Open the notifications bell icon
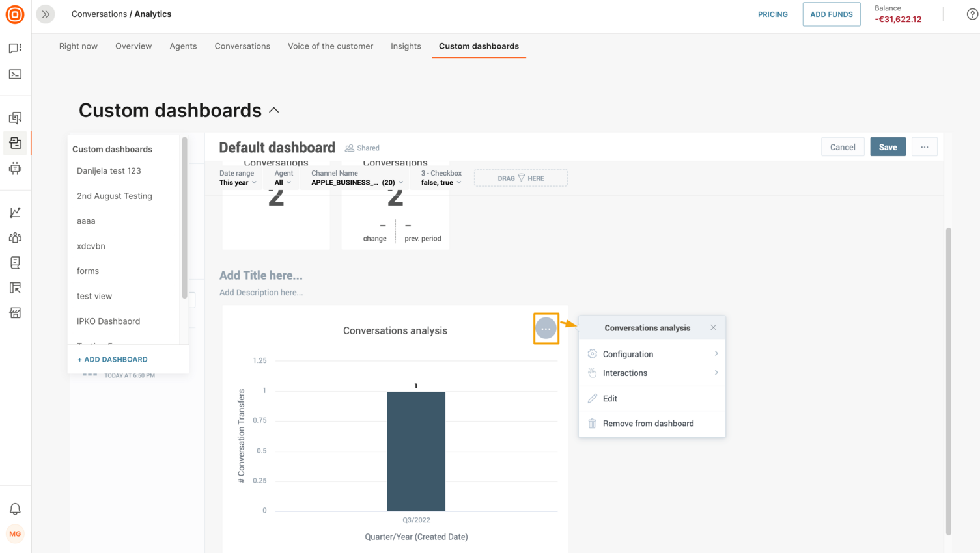The image size is (980, 553). click(15, 508)
